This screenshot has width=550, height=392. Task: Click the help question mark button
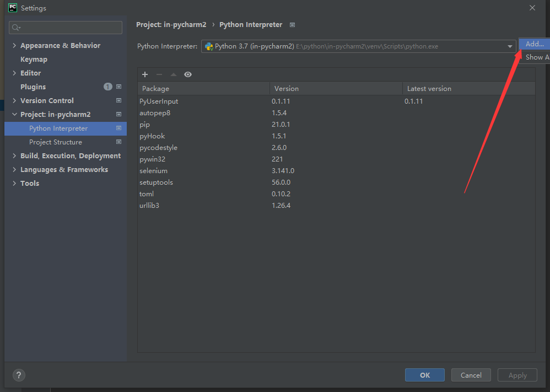pyautogui.click(x=19, y=375)
